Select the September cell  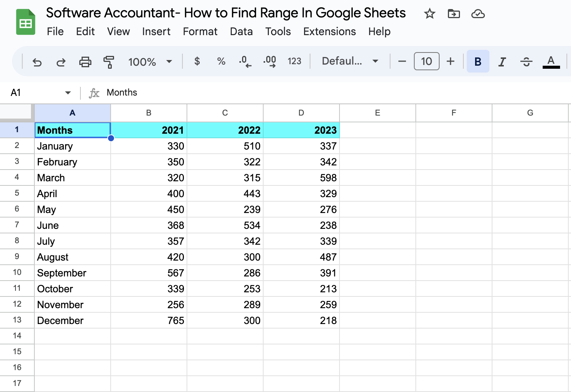73,273
